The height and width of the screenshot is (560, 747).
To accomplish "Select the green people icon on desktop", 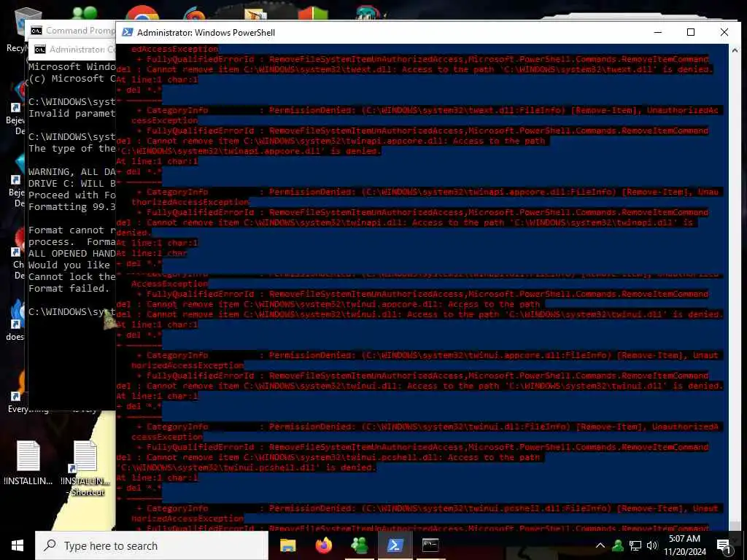I will 85,13.
